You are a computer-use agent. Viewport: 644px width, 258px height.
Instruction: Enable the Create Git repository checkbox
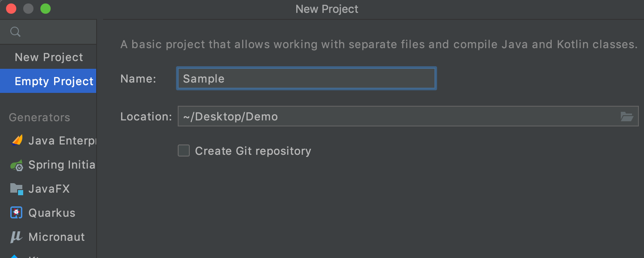tap(184, 150)
